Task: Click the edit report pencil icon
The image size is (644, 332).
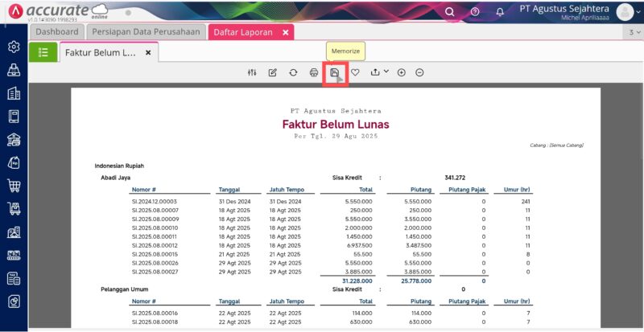Action: point(272,72)
